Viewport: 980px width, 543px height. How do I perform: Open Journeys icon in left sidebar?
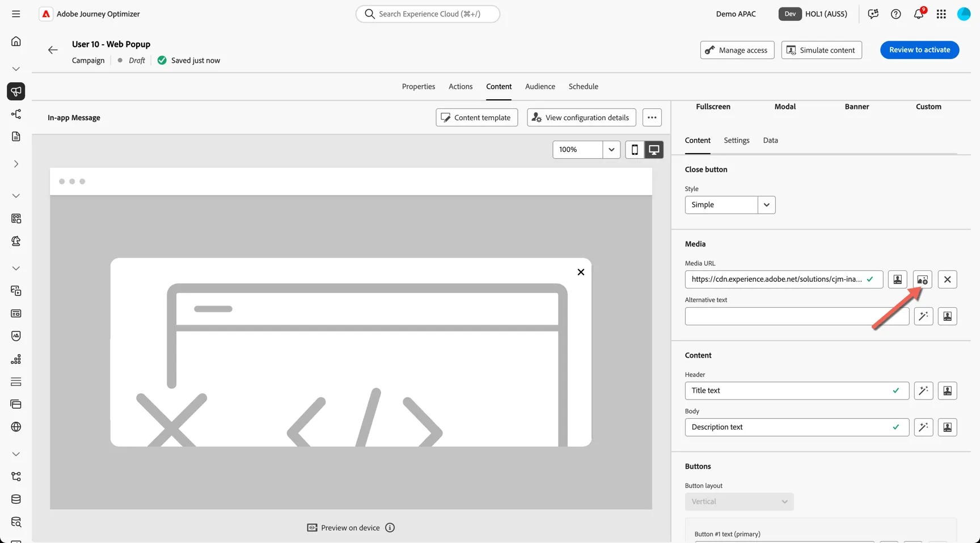tap(16, 114)
